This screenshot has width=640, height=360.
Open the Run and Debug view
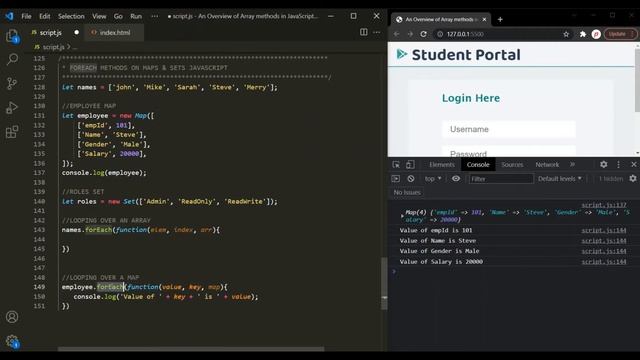click(x=12, y=107)
